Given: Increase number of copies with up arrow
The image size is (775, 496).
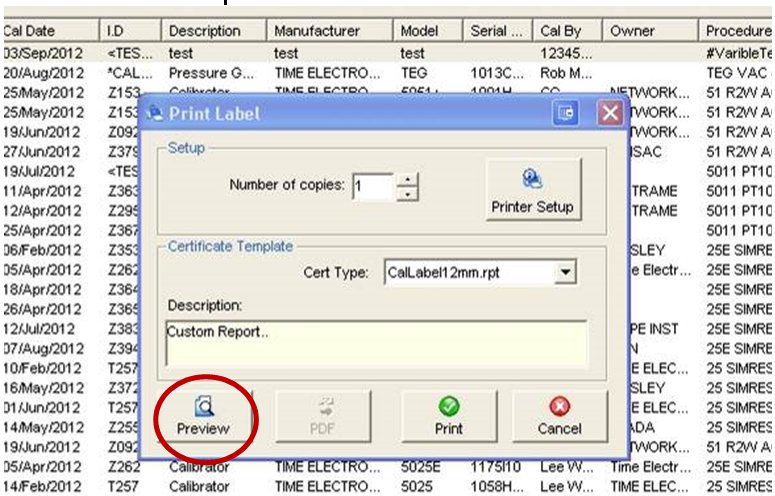Looking at the screenshot, I should click(x=407, y=180).
